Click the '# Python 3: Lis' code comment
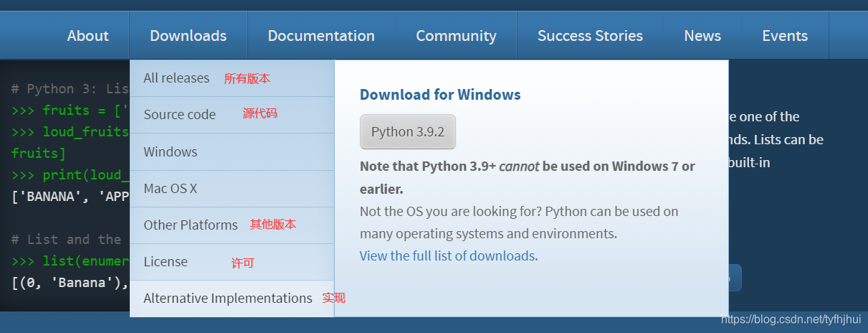 70,89
